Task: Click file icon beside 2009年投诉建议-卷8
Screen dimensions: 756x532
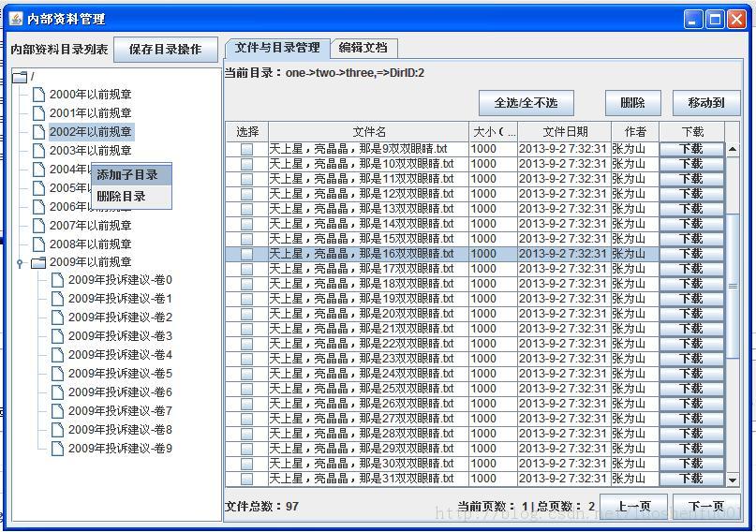Action: [57, 429]
